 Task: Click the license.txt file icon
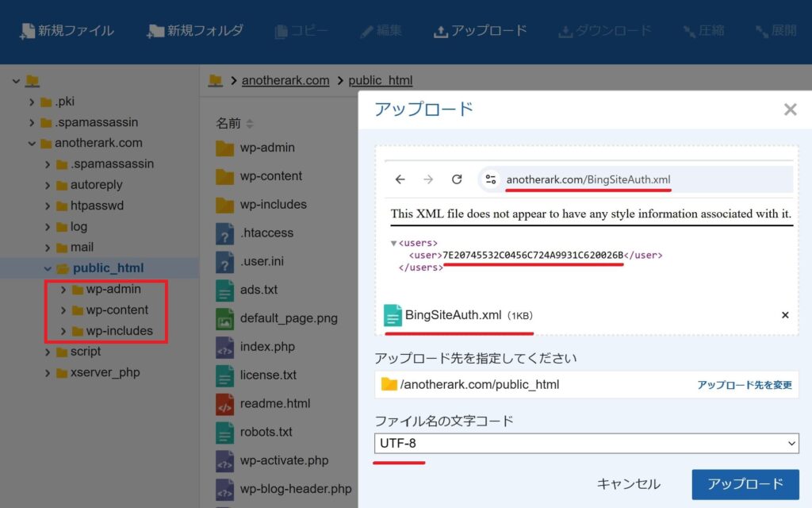point(224,376)
